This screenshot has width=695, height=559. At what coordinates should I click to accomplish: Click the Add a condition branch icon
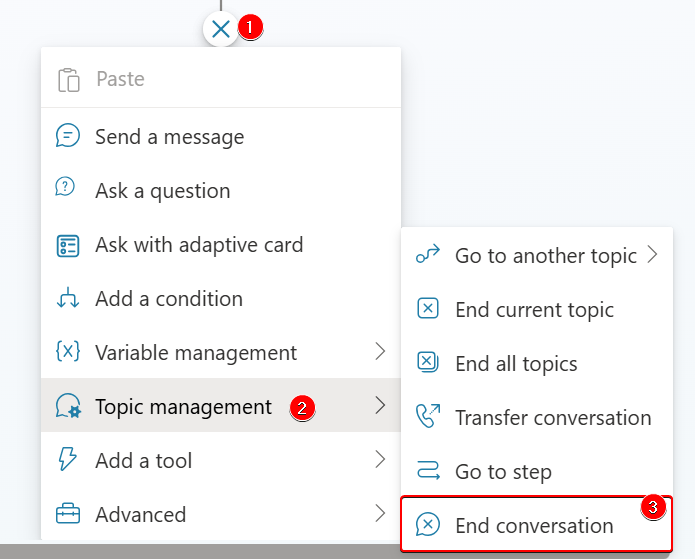click(x=68, y=299)
